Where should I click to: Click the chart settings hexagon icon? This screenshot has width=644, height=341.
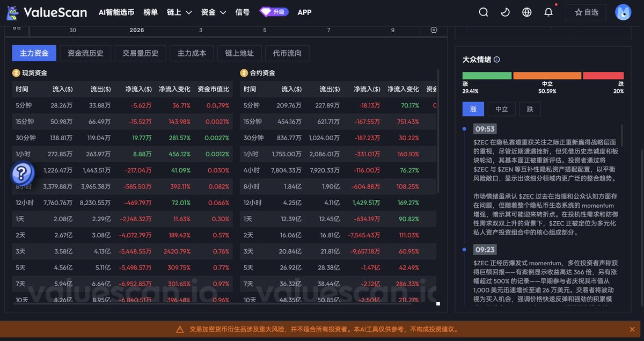pos(434,30)
